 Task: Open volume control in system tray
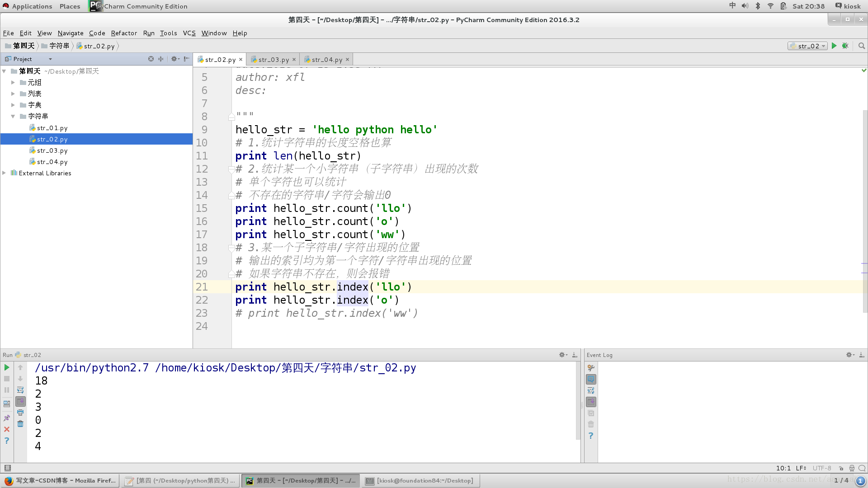point(745,6)
